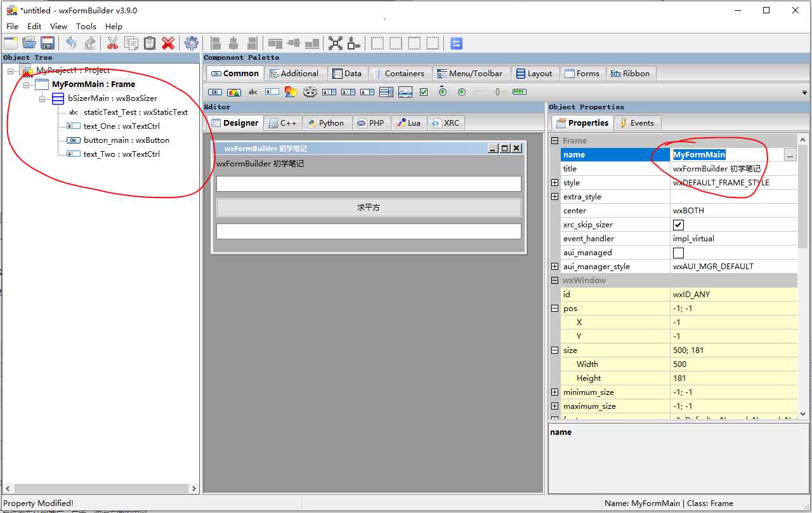Click the New Project toolbar icon
The image size is (812, 513).
pos(11,43)
